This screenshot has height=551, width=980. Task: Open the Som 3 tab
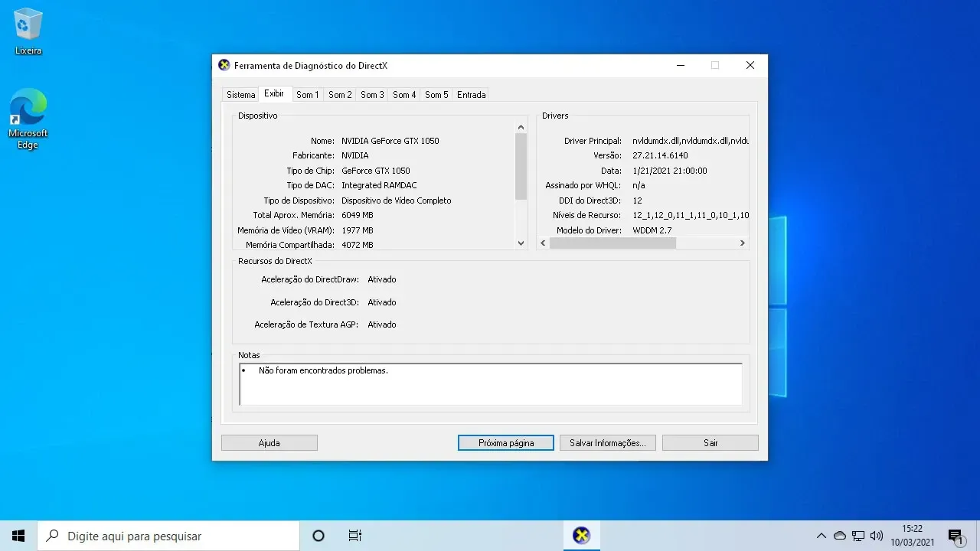point(372,95)
